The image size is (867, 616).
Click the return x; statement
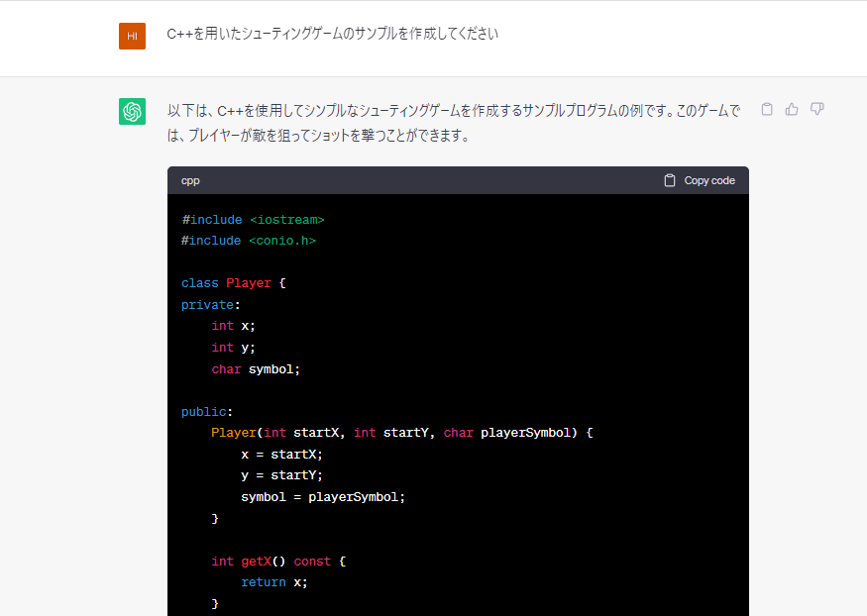274,582
